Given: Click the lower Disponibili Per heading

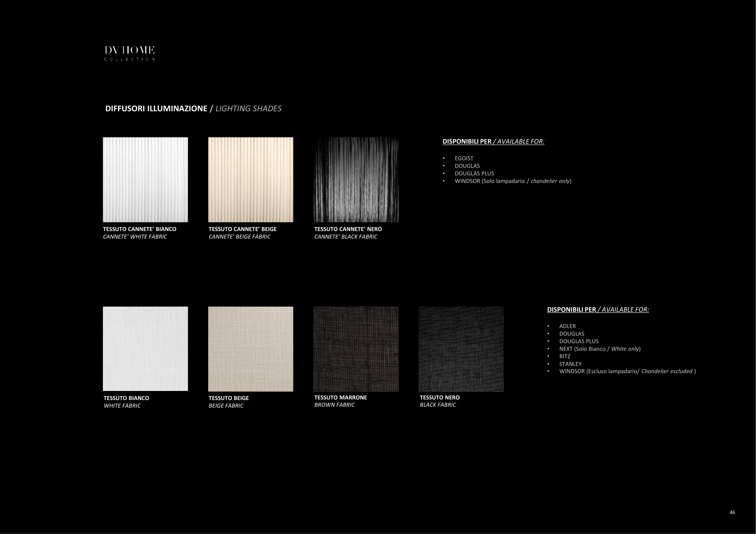Looking at the screenshot, I should (x=598, y=310).
